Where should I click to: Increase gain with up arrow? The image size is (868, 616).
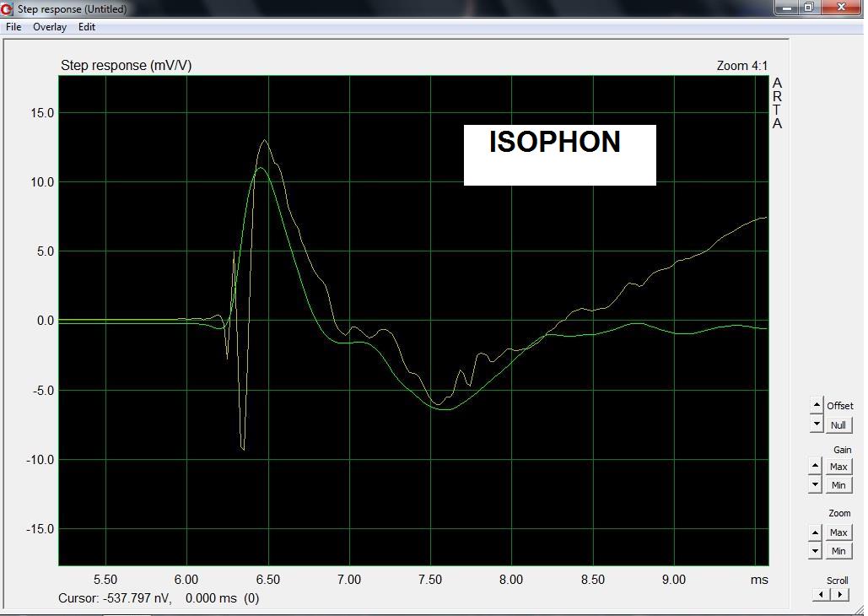point(815,466)
